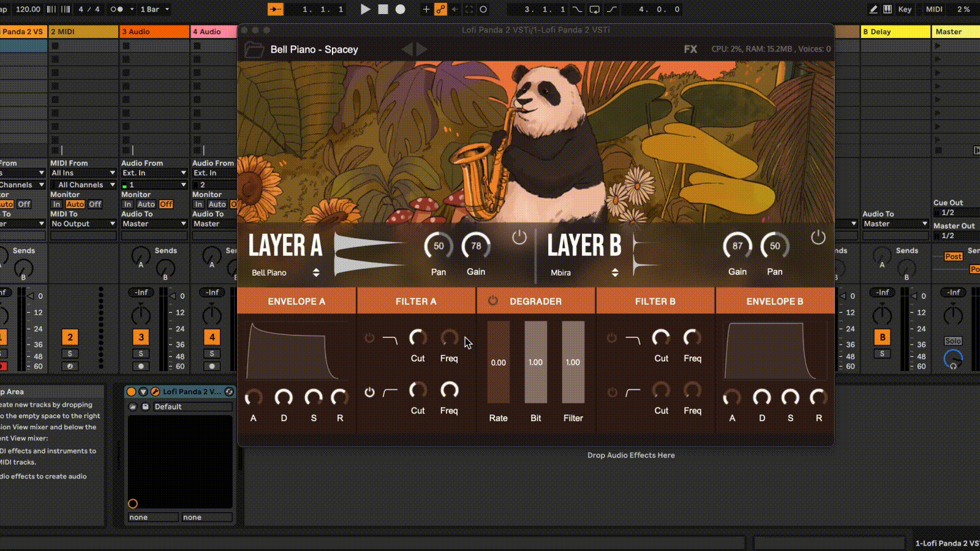
Task: Go to the next preset arrow
Action: 421,49
